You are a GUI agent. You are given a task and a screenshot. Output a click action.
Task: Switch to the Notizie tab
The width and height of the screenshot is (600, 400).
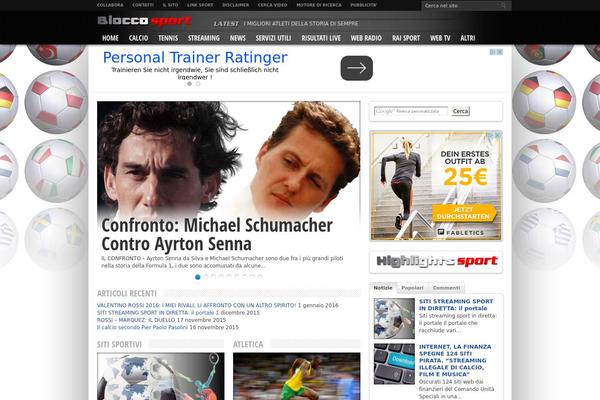(383, 288)
